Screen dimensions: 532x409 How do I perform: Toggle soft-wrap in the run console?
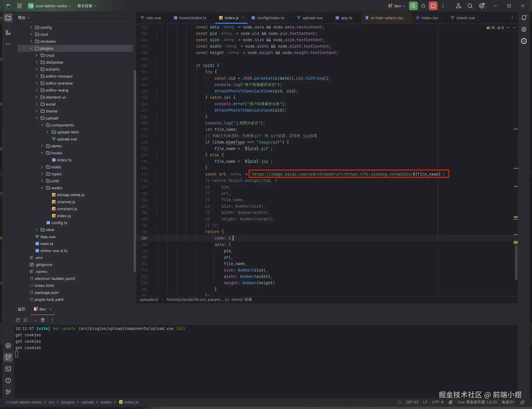coord(35,320)
